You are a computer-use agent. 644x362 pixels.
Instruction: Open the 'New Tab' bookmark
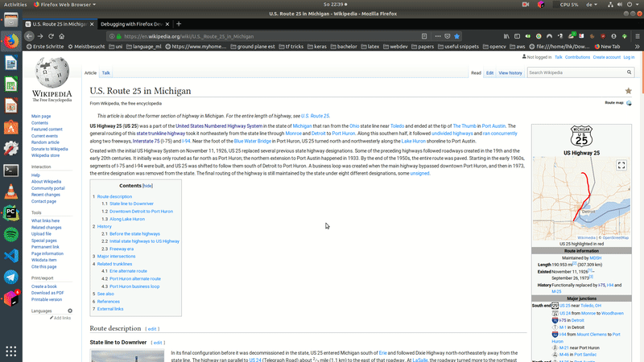coord(607,47)
